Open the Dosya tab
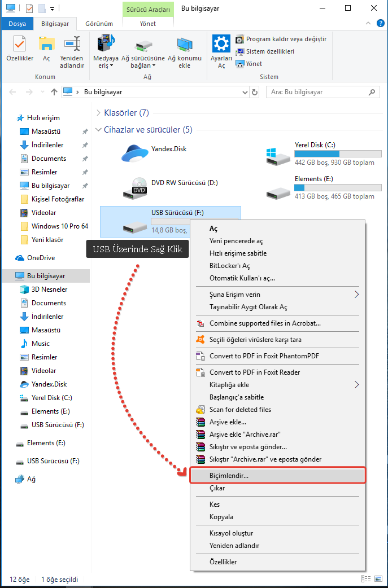The height and width of the screenshot is (588, 388). [17, 24]
